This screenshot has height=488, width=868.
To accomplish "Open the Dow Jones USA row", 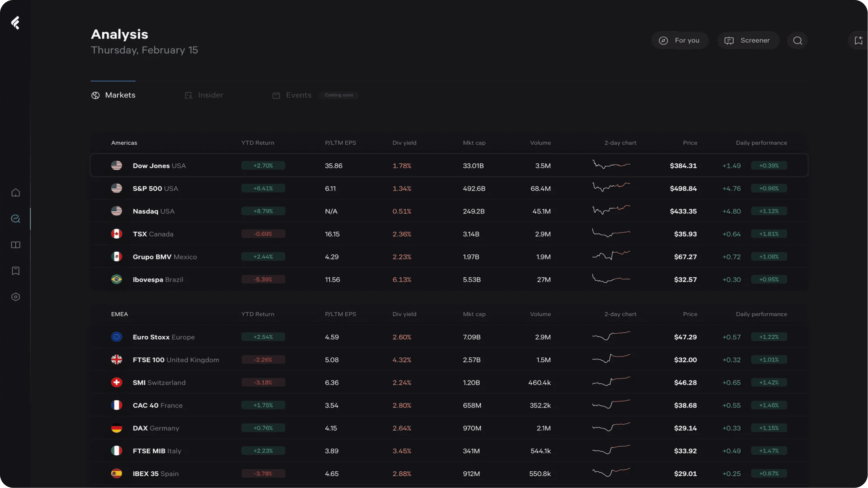I will pyautogui.click(x=449, y=165).
